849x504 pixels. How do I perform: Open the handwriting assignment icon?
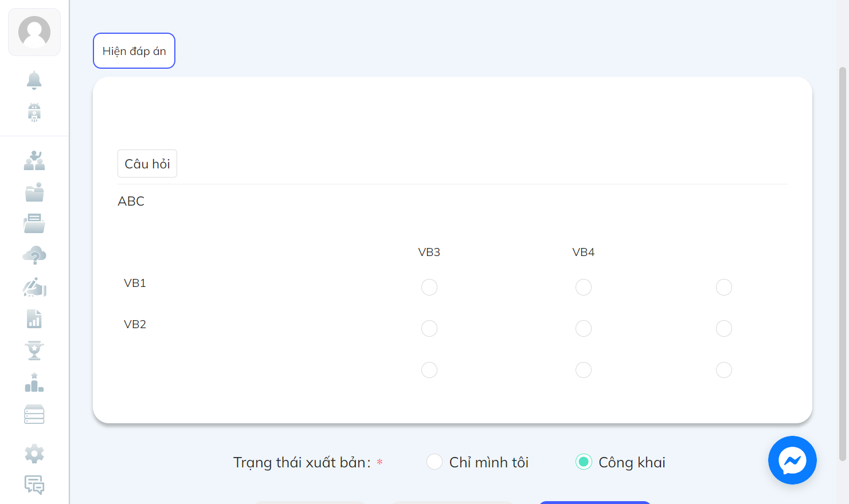coord(34,287)
